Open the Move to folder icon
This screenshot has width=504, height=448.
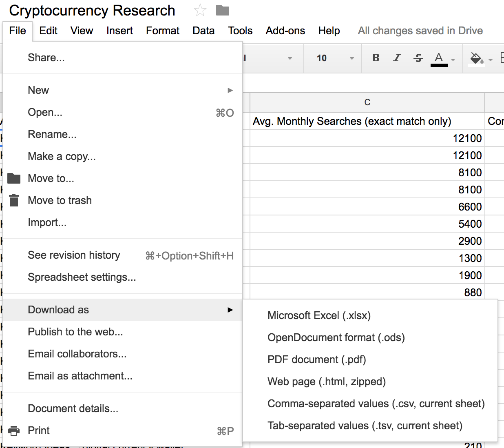tap(13, 178)
